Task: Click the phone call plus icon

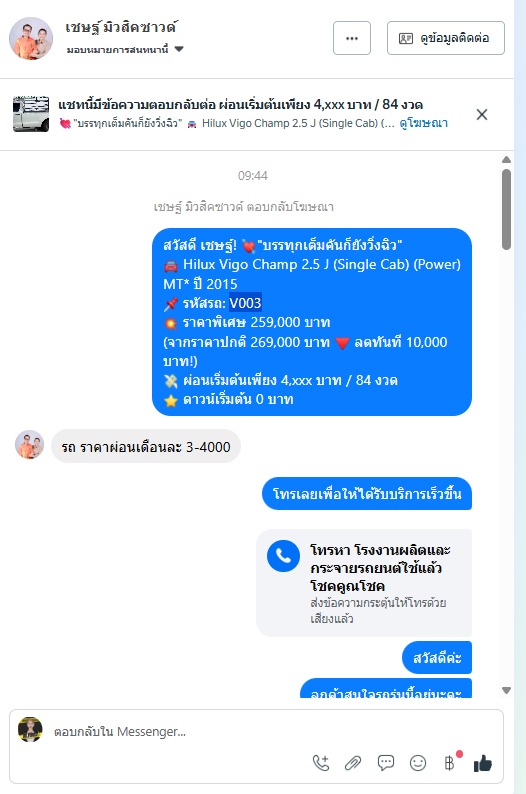Action: [x=321, y=763]
